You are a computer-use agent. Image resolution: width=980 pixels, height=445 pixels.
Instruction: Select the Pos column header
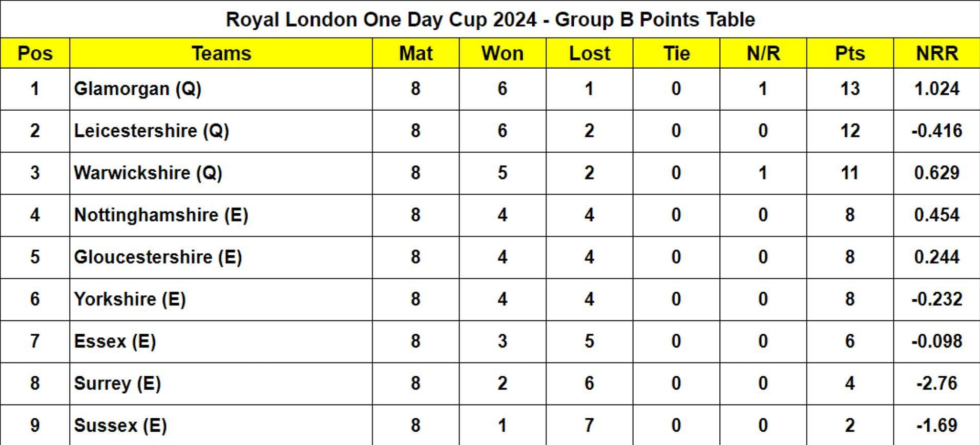pyautogui.click(x=35, y=53)
